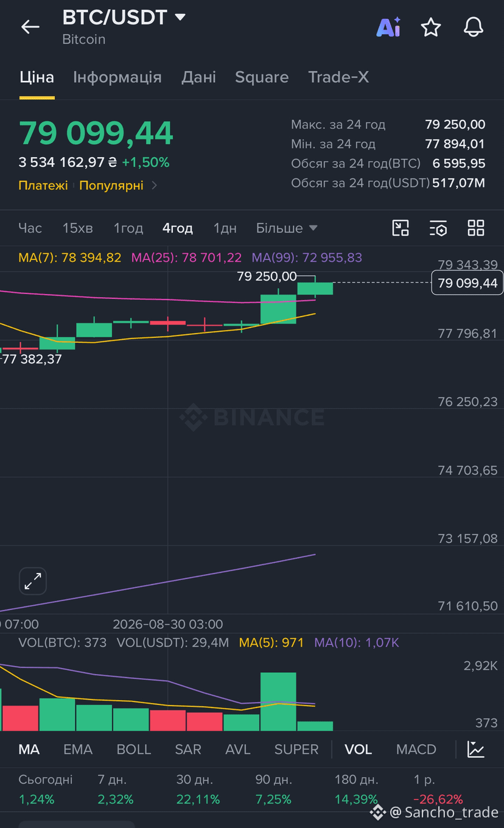Screen dimensions: 504x828
Task: Tap the current price tag 79 099,44 on axis
Action: [x=467, y=283]
